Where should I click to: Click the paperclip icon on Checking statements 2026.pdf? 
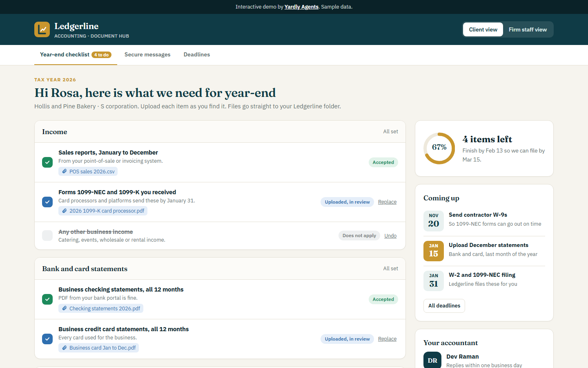click(x=64, y=308)
